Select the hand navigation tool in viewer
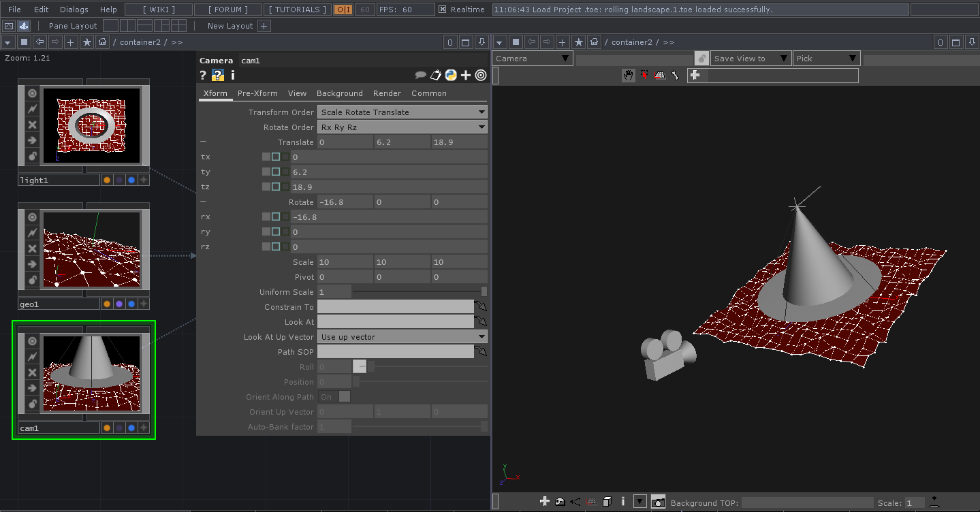The width and height of the screenshot is (980, 512). coord(628,75)
